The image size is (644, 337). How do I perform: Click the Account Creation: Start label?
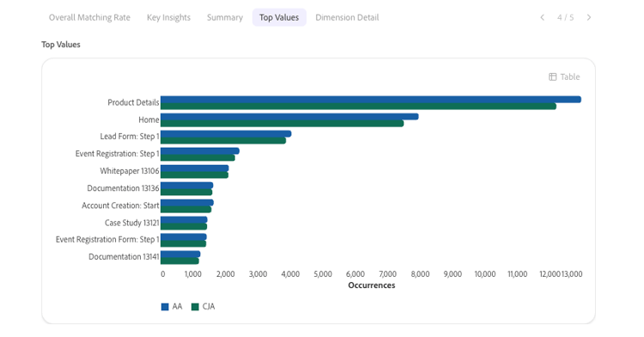[x=120, y=205]
